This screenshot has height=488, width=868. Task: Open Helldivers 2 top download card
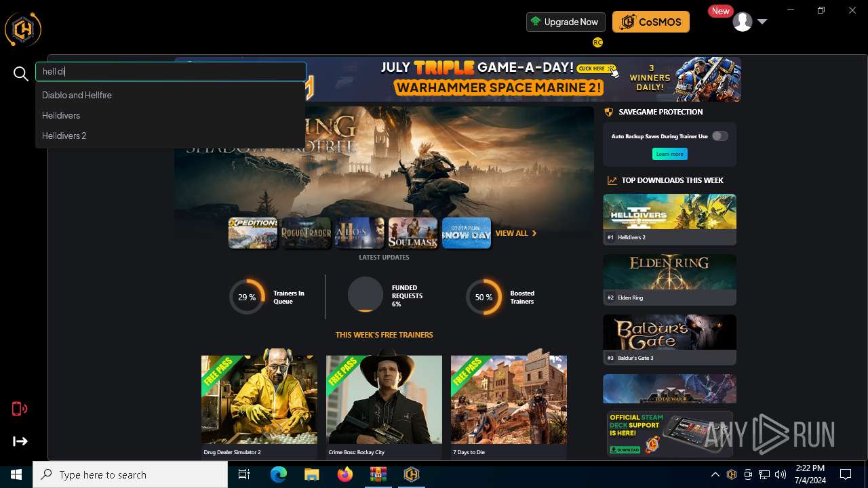coord(669,219)
